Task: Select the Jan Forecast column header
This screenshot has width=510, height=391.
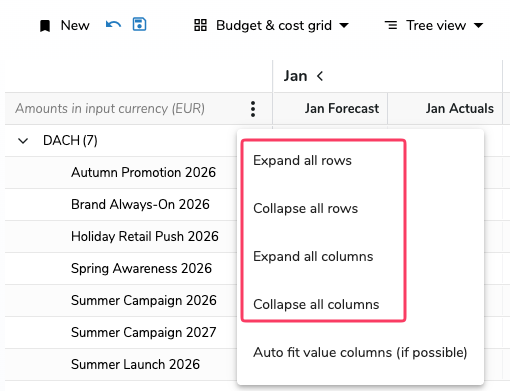Action: 342,109
